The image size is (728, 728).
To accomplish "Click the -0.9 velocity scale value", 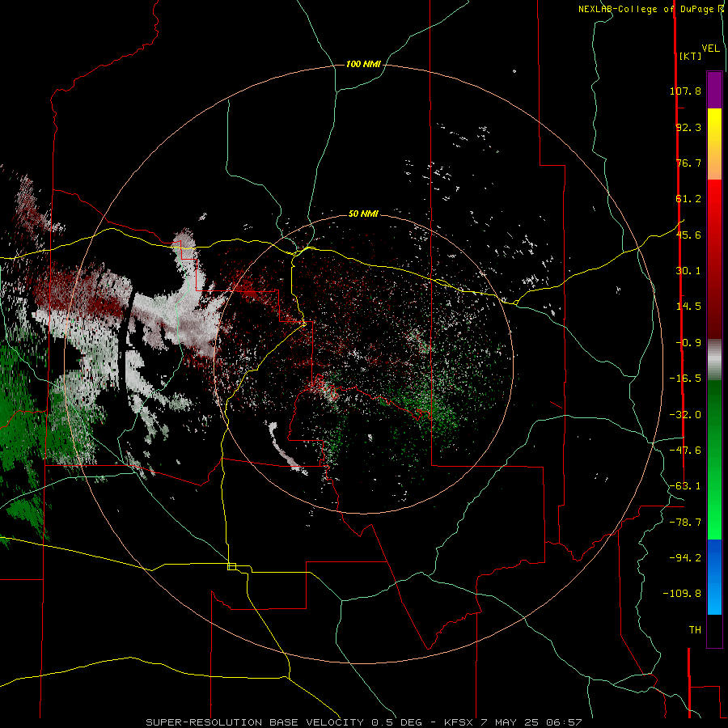I will pyautogui.click(x=688, y=343).
